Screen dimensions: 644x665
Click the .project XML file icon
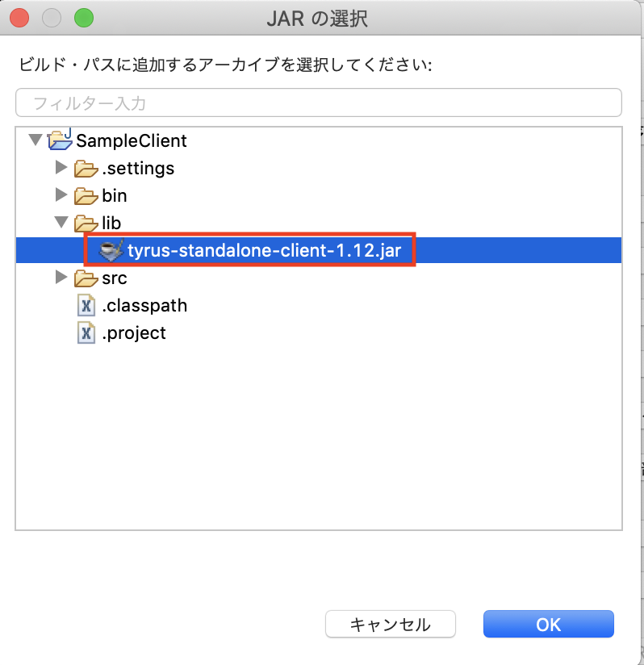(86, 333)
